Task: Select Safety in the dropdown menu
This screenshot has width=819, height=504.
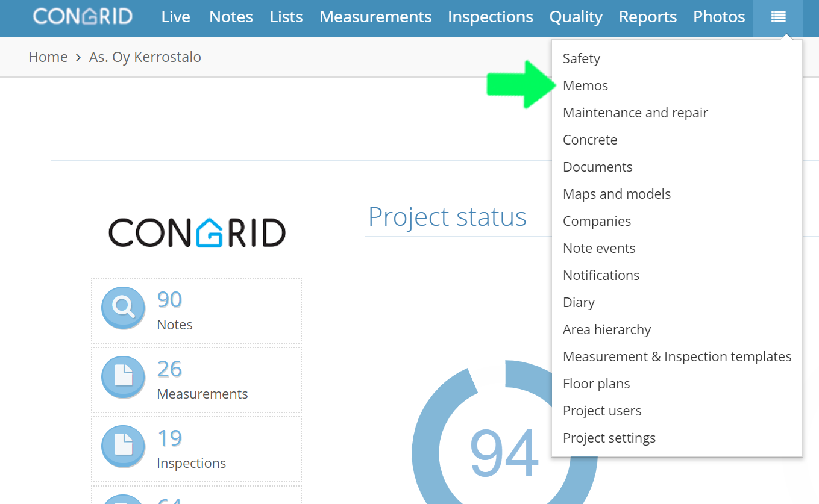Action: 582,58
